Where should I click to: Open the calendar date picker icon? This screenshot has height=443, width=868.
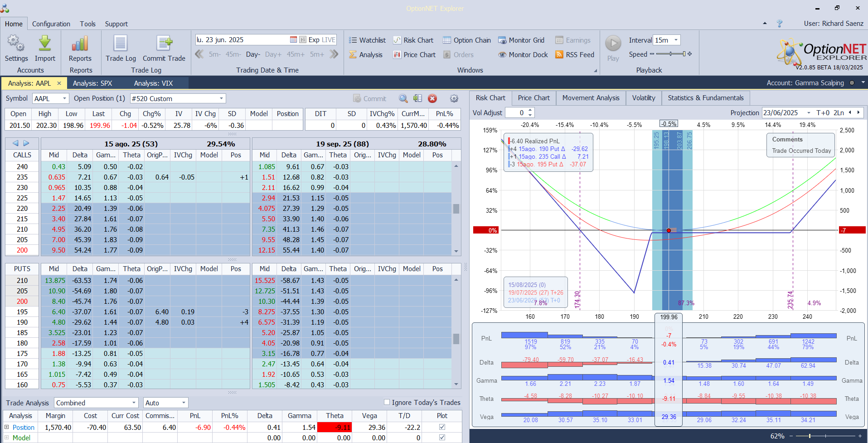click(x=293, y=40)
